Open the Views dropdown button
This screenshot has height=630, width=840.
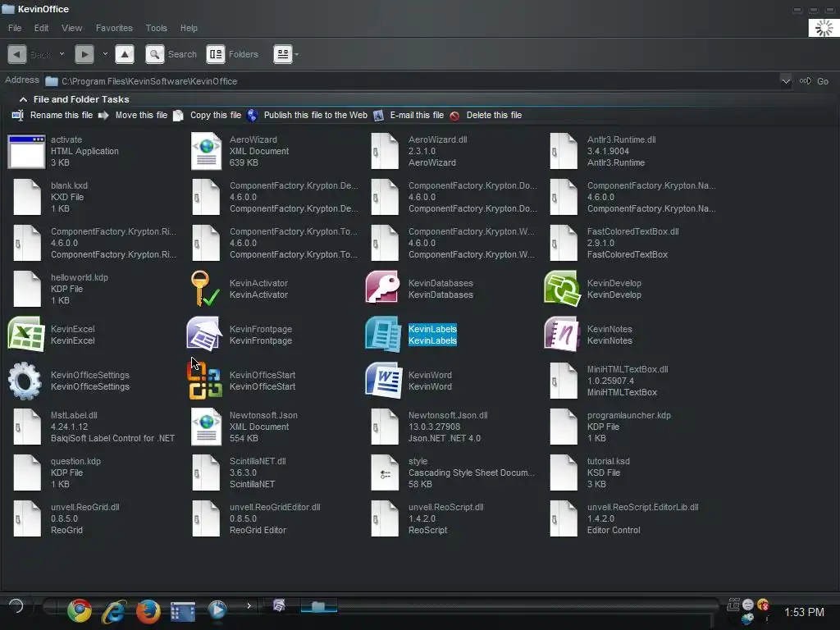click(x=286, y=54)
